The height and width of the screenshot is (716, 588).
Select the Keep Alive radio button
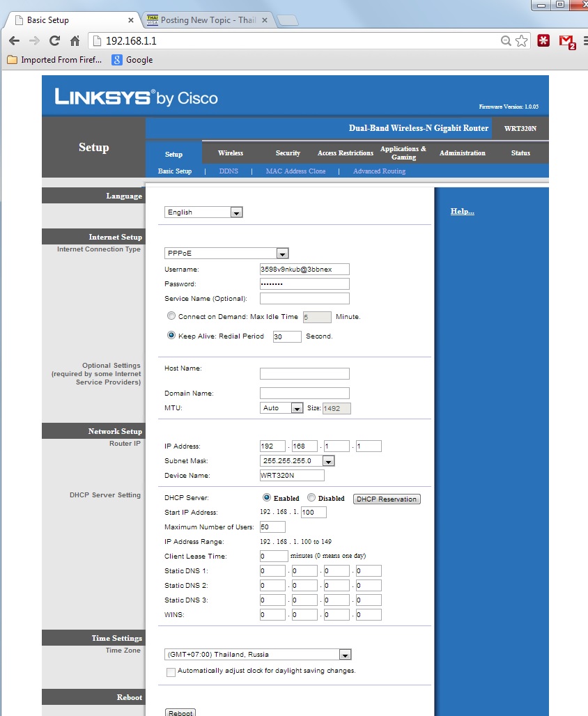coord(171,335)
